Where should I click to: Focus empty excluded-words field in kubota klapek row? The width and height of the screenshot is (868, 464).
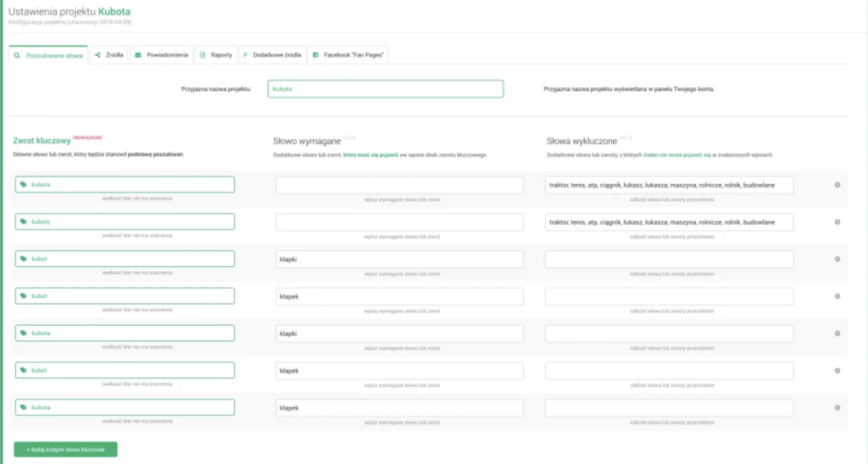click(x=670, y=407)
